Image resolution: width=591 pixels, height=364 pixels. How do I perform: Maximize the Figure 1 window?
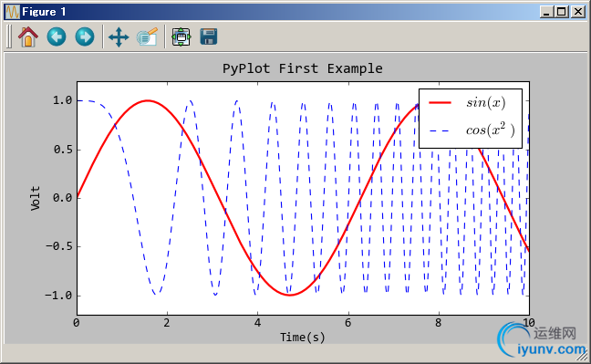(562, 12)
